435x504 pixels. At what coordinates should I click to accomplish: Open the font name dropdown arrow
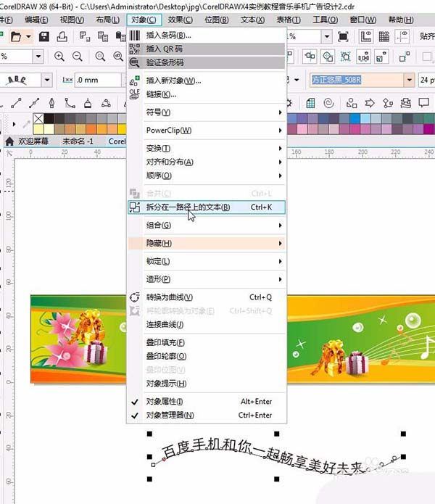[410, 80]
